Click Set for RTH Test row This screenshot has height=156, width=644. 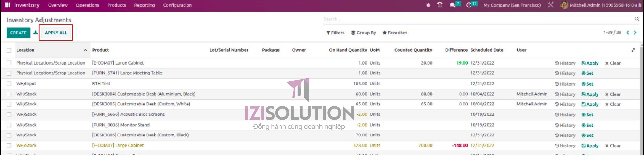click(587, 84)
